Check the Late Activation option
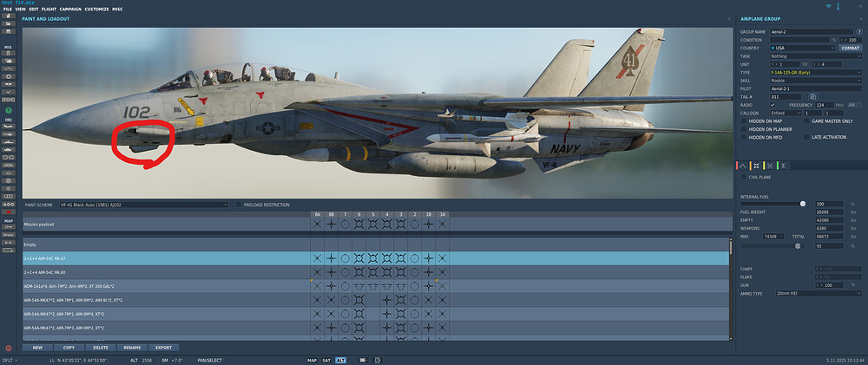The width and height of the screenshot is (868, 365). 806,137
